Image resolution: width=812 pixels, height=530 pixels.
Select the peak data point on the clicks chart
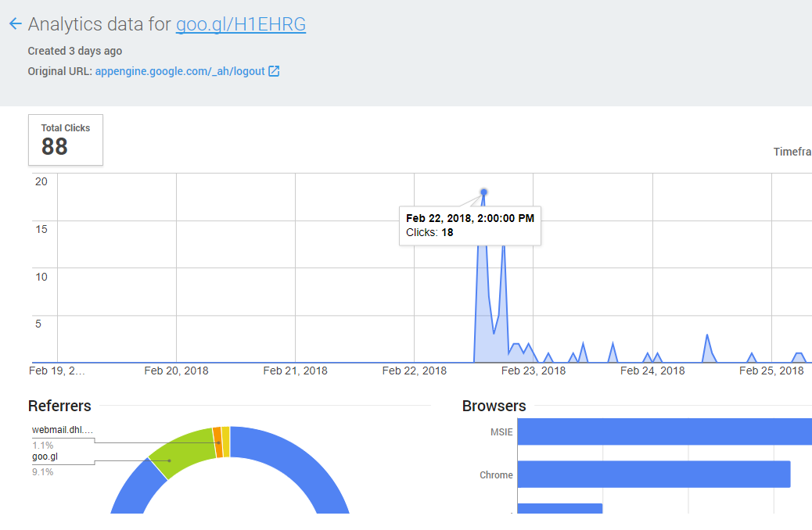point(483,192)
